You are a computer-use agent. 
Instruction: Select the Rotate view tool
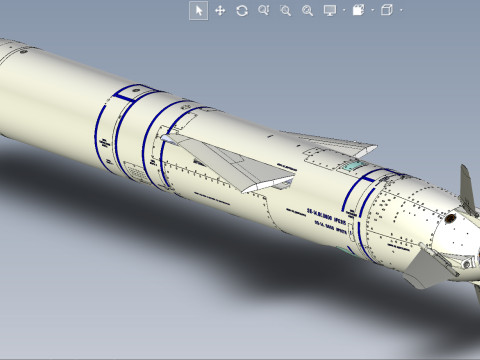(242, 11)
